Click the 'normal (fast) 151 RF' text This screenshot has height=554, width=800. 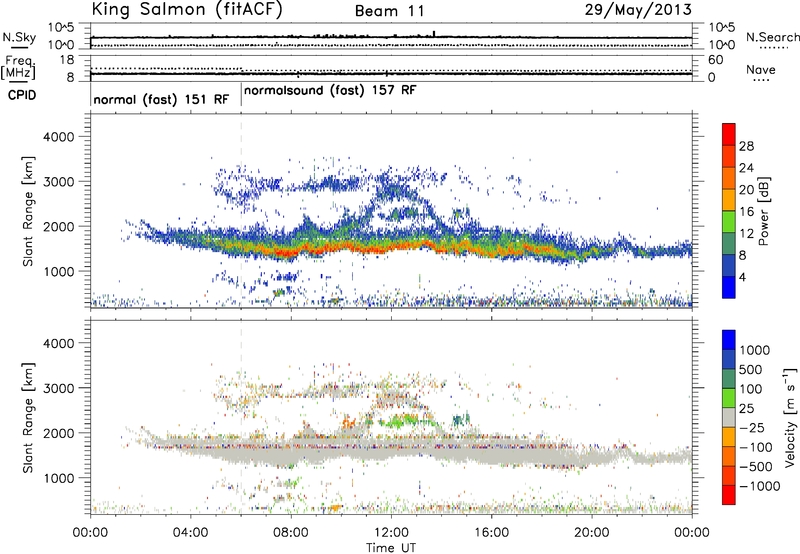click(x=161, y=99)
